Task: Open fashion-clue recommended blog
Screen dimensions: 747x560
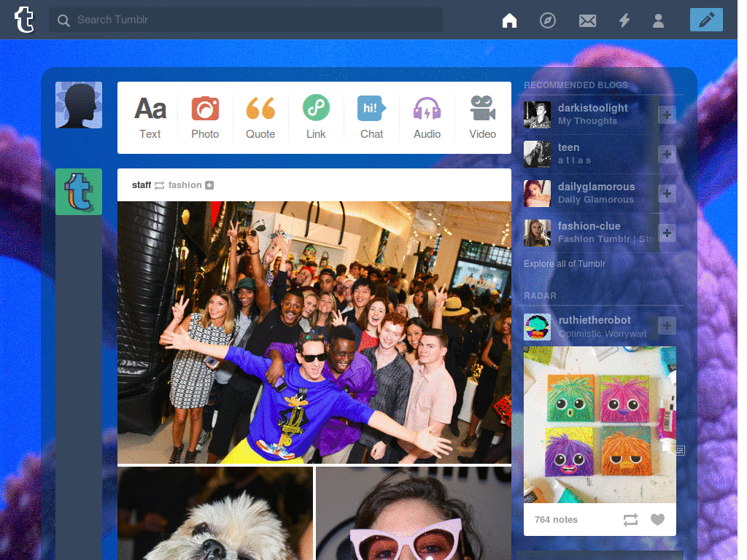Action: pos(589,226)
